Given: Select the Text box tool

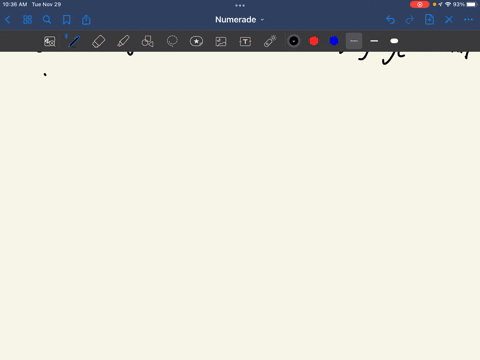Looking at the screenshot, I should point(245,41).
